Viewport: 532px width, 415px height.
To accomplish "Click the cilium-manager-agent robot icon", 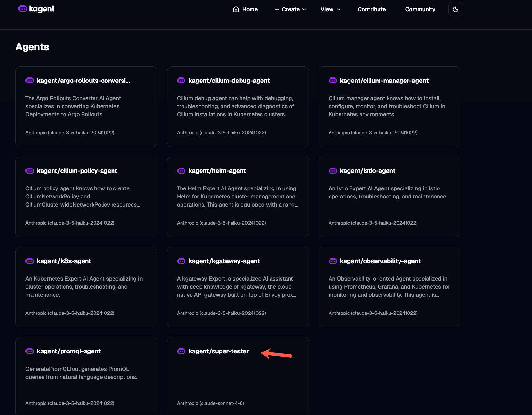I will pyautogui.click(x=332, y=81).
